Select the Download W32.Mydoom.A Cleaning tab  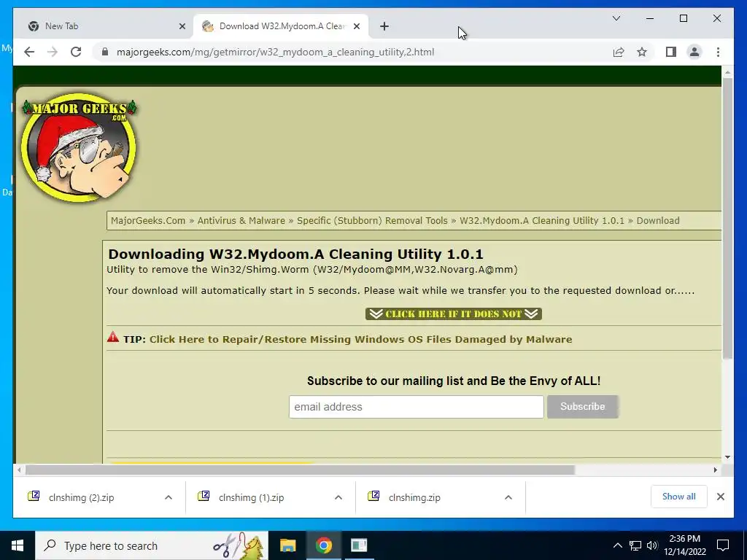coord(281,26)
